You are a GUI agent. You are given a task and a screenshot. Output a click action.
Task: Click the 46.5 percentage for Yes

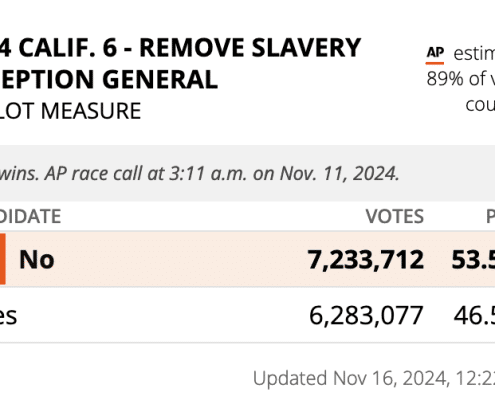pyautogui.click(x=474, y=315)
